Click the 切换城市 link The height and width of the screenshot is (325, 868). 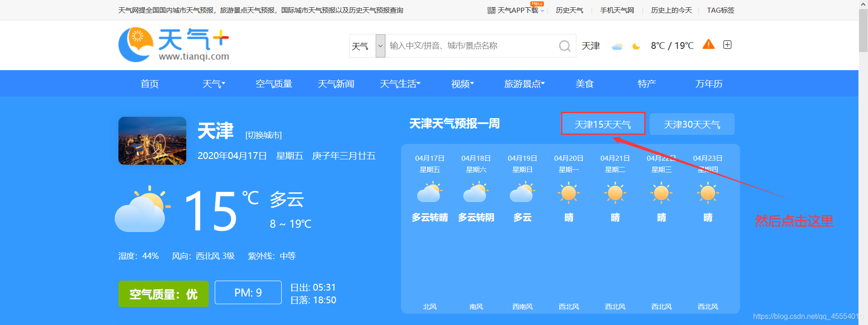tap(264, 135)
